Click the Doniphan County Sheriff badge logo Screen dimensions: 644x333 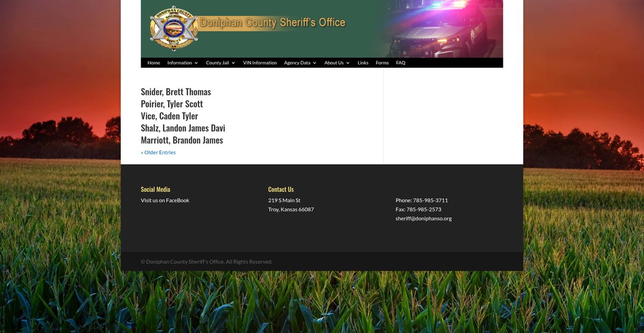[x=173, y=28]
